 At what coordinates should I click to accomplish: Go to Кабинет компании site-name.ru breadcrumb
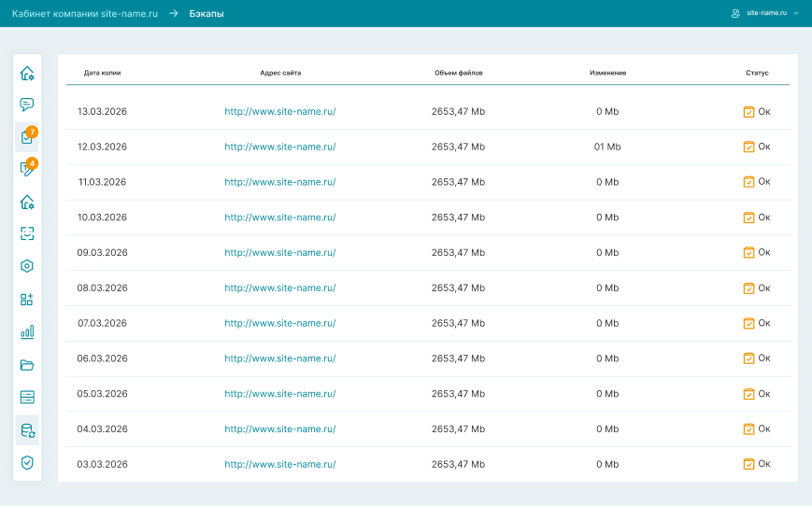click(84, 14)
